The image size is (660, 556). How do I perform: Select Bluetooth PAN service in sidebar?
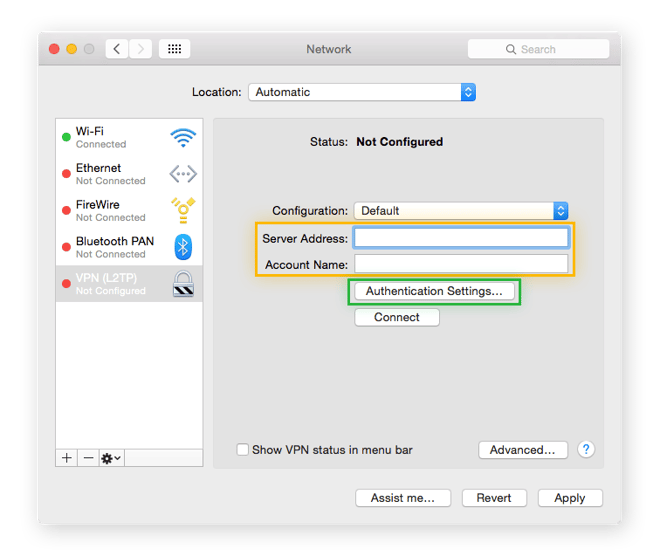[x=129, y=247]
